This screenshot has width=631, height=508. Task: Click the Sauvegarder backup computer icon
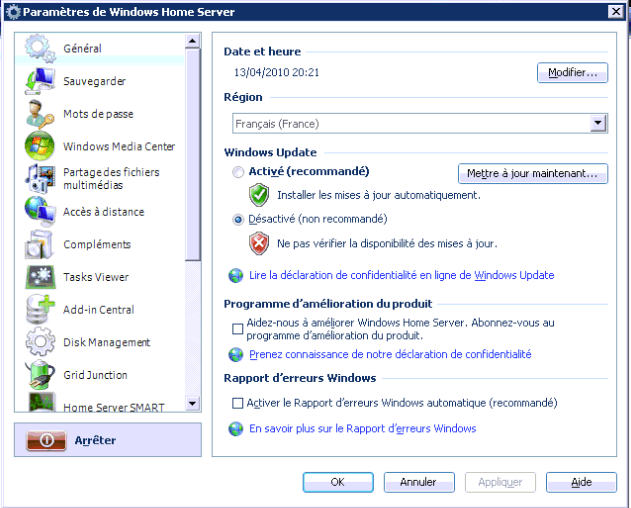pyautogui.click(x=40, y=81)
